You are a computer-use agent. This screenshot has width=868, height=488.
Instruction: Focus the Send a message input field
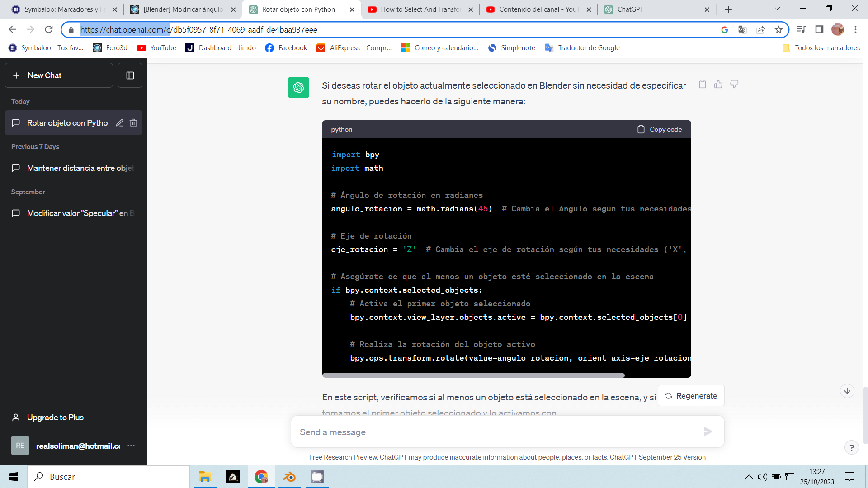[x=497, y=432]
